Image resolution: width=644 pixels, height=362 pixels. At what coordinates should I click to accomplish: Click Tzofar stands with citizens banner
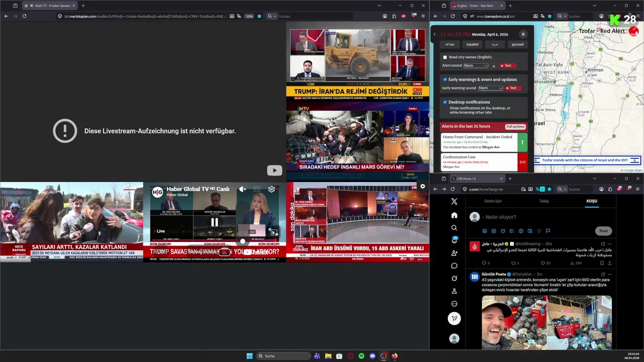click(x=587, y=160)
